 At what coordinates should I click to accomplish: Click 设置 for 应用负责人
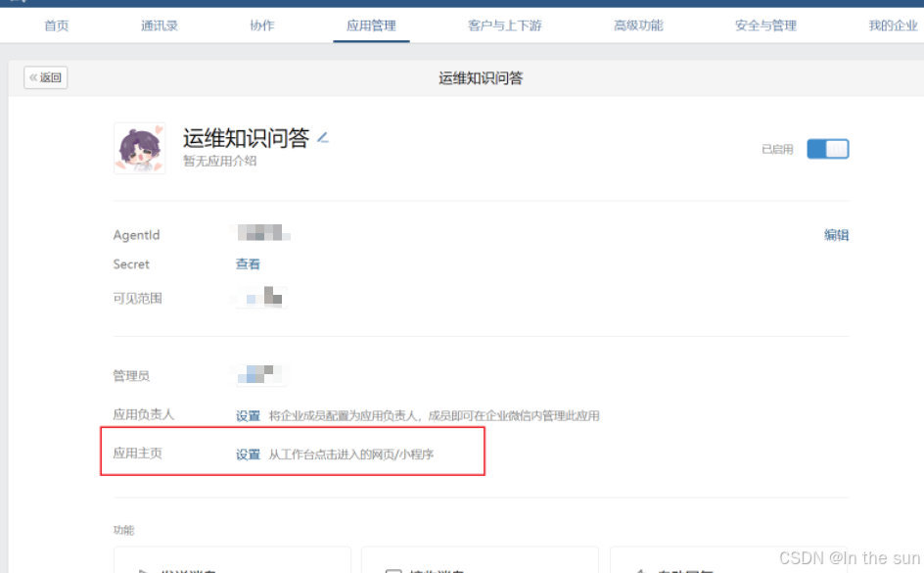248,415
